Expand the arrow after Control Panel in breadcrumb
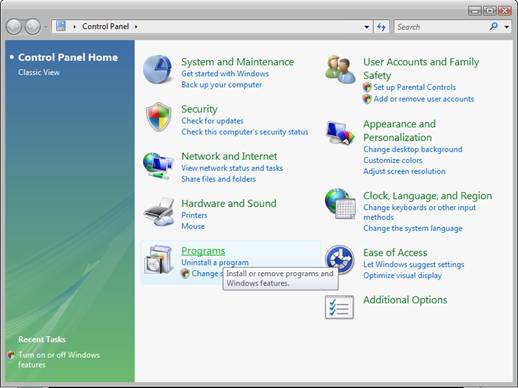 point(136,26)
